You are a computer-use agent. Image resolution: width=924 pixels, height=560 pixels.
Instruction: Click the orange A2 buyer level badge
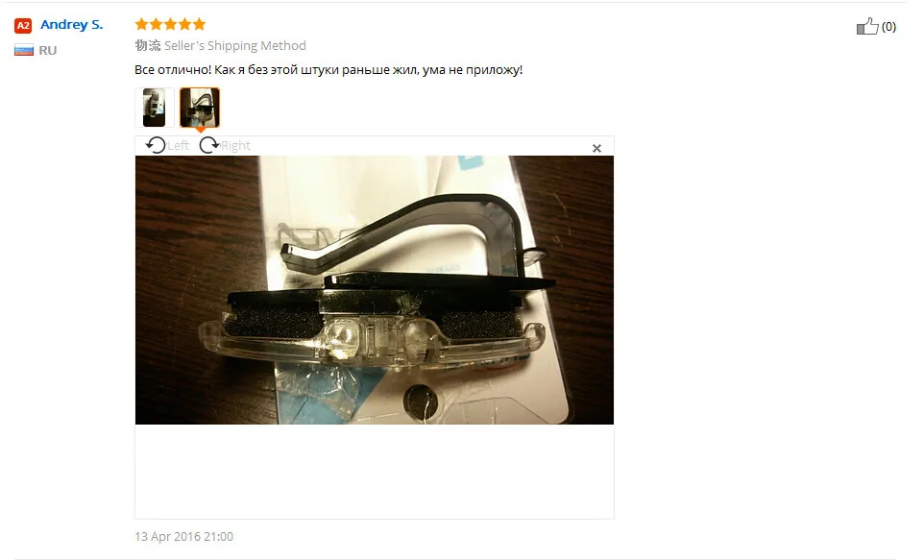coord(23,25)
